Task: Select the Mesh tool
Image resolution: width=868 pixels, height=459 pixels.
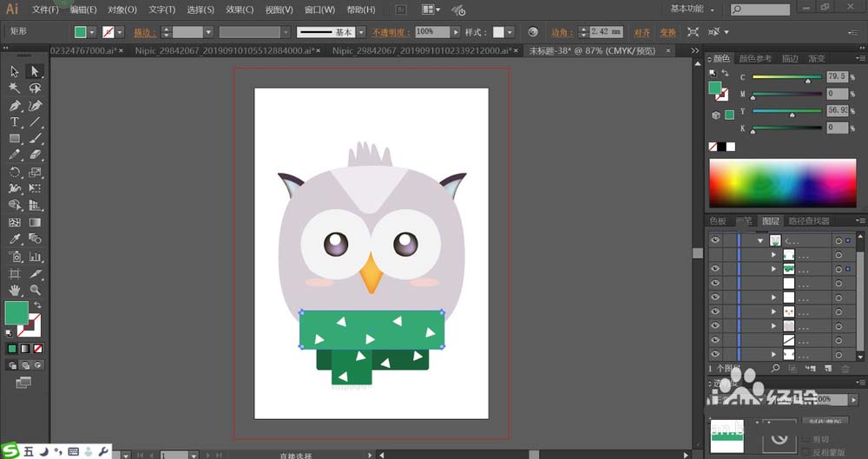Action: [15, 222]
